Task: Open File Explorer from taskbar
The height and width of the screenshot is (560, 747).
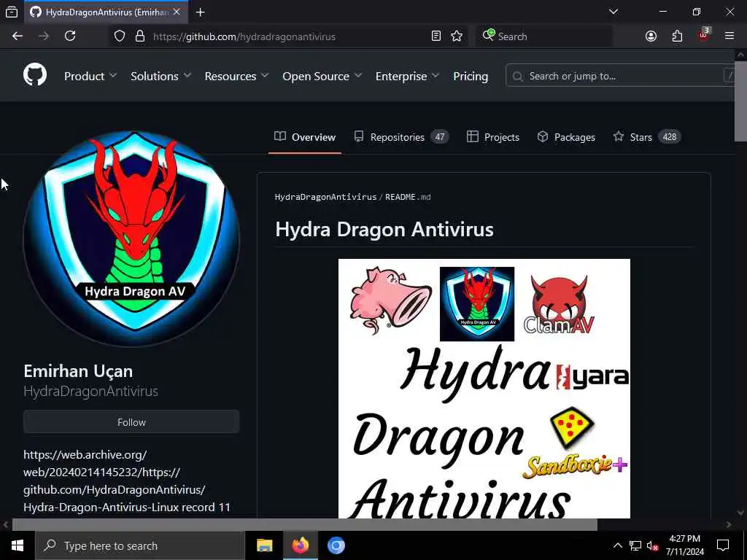Action: 264,545
